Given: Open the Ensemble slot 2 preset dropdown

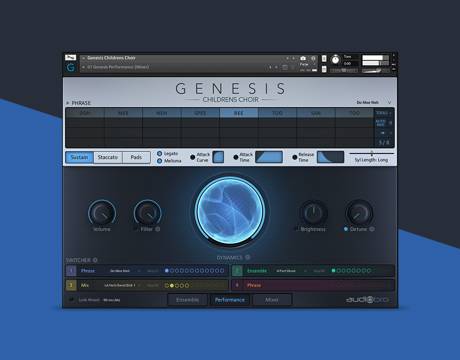Looking at the screenshot, I should point(305,271).
